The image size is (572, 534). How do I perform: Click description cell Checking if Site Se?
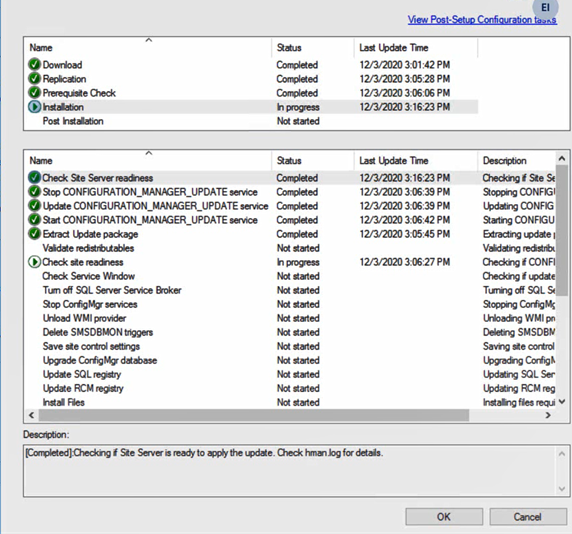pos(518,178)
